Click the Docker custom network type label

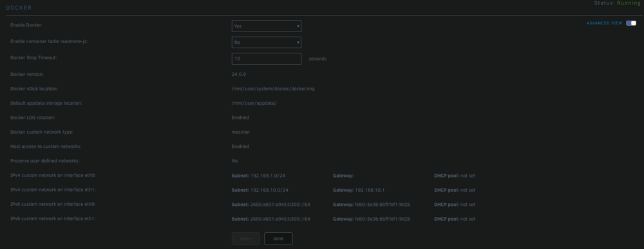[x=41, y=132]
